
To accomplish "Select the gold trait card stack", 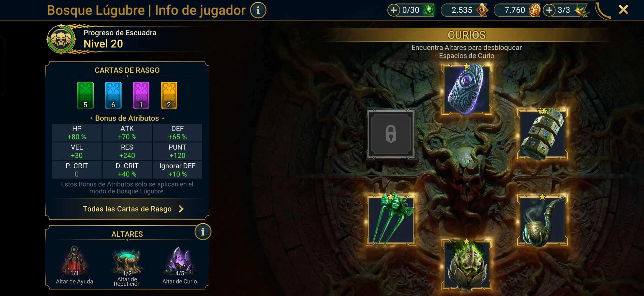I will pos(169,95).
